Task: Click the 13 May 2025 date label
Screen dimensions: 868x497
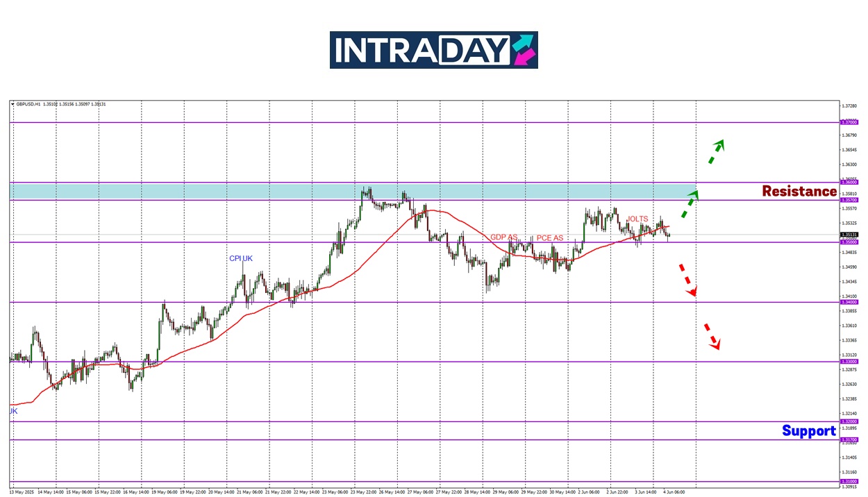Action: point(20,491)
